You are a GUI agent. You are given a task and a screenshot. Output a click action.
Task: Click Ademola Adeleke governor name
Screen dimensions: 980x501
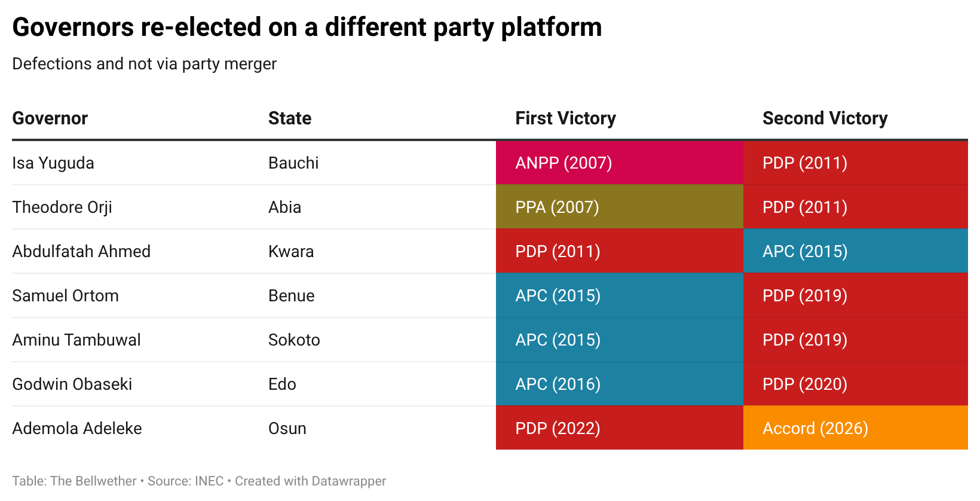coord(77,428)
